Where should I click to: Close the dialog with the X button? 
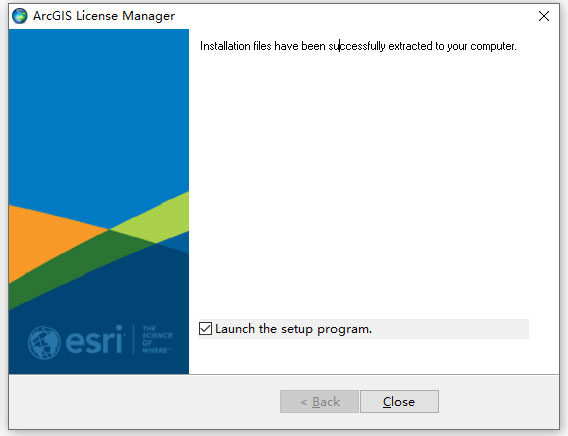pos(544,16)
